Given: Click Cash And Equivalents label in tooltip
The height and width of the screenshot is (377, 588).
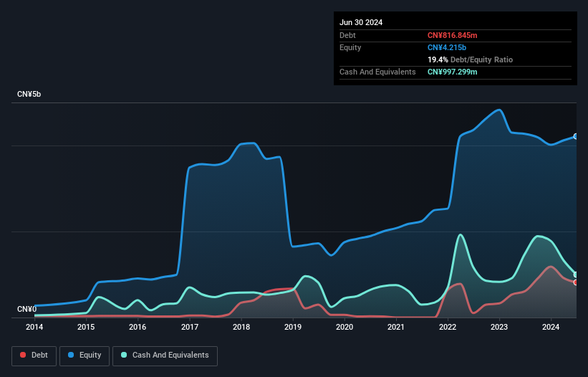Looking at the screenshot, I should (377, 72).
